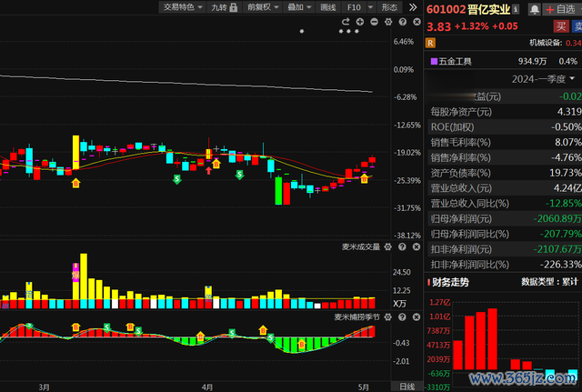This screenshot has height=392, width=582.
Task: Click the 归母净利润(元) row
Action: (503, 218)
